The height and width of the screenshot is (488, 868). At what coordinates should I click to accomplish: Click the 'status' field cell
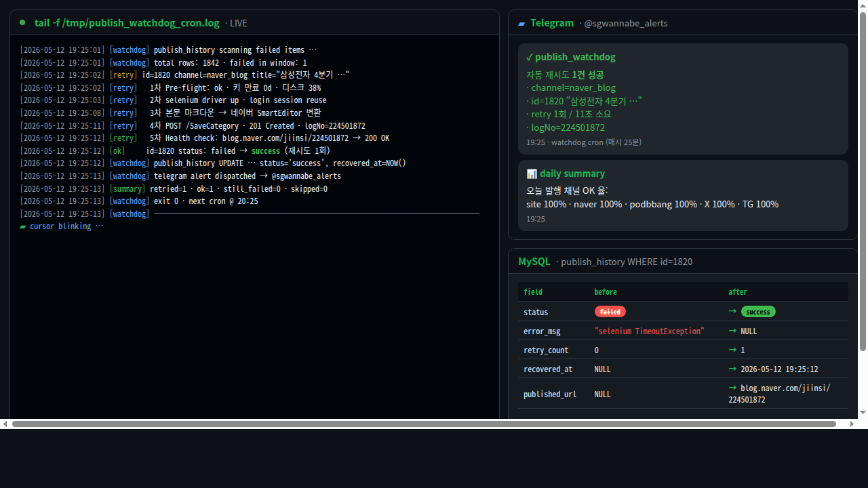(536, 312)
